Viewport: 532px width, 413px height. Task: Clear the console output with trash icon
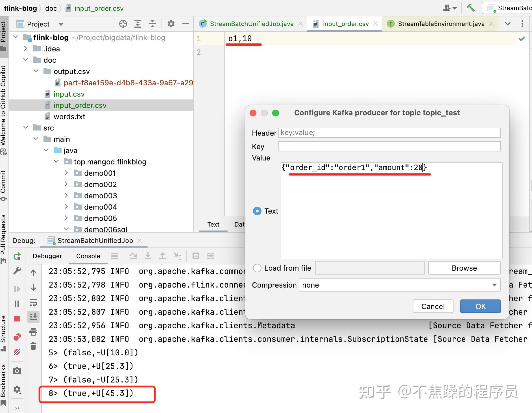point(33,346)
